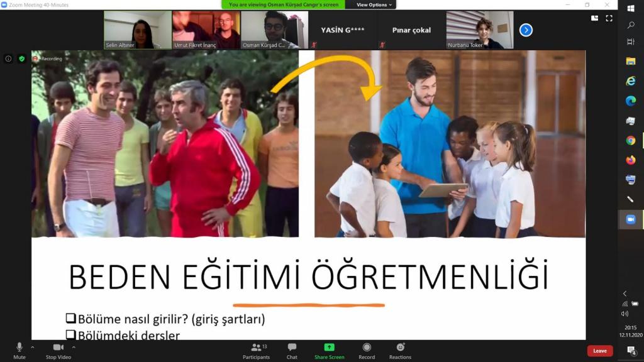Start sharing with Share Screen
644x362 pixels.
coord(330,351)
